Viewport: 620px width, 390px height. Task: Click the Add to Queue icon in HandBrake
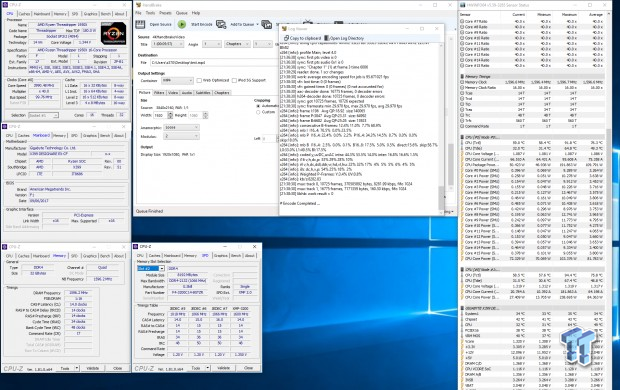[221, 24]
